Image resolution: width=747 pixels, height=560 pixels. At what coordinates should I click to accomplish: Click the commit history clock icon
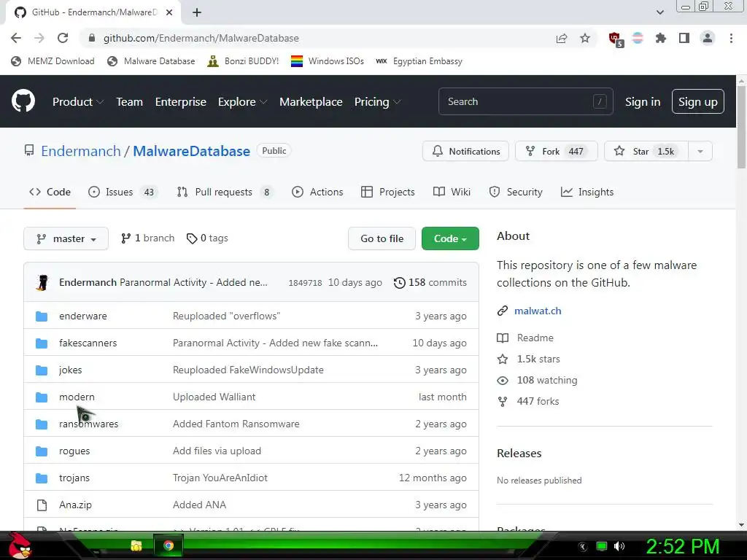[399, 283]
